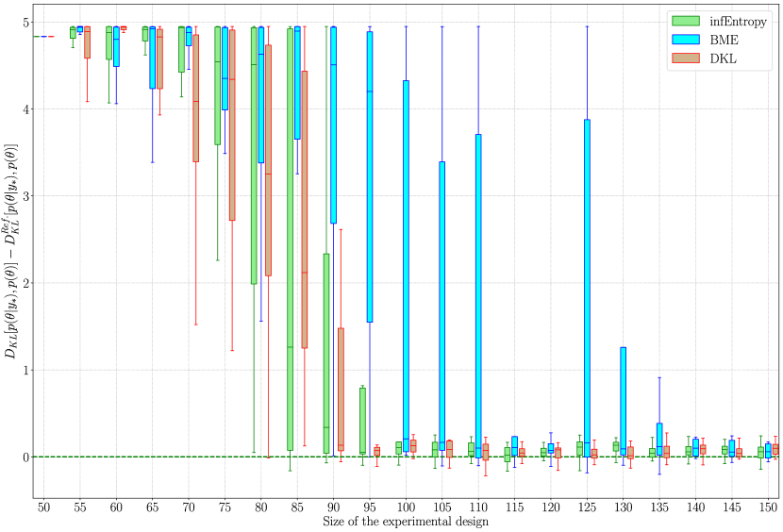Click the cyan BME box at size 110
This screenshot has height=532, width=783.
(478, 296)
